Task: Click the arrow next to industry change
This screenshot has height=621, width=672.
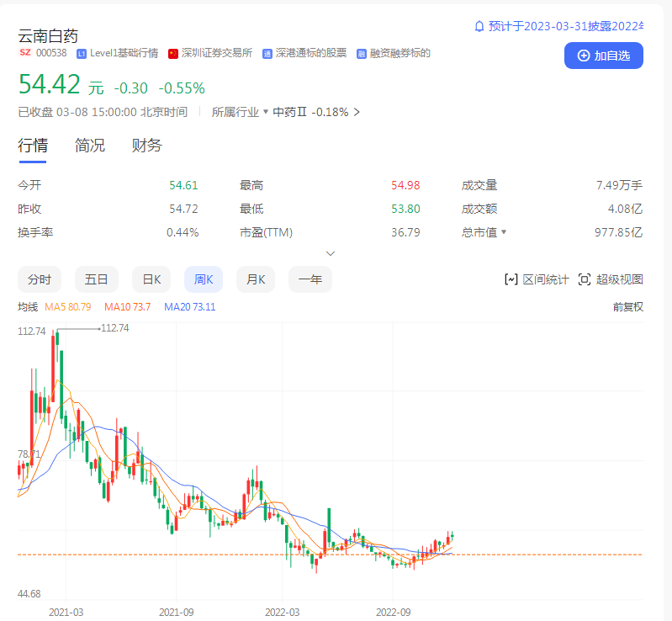Action: point(357,113)
